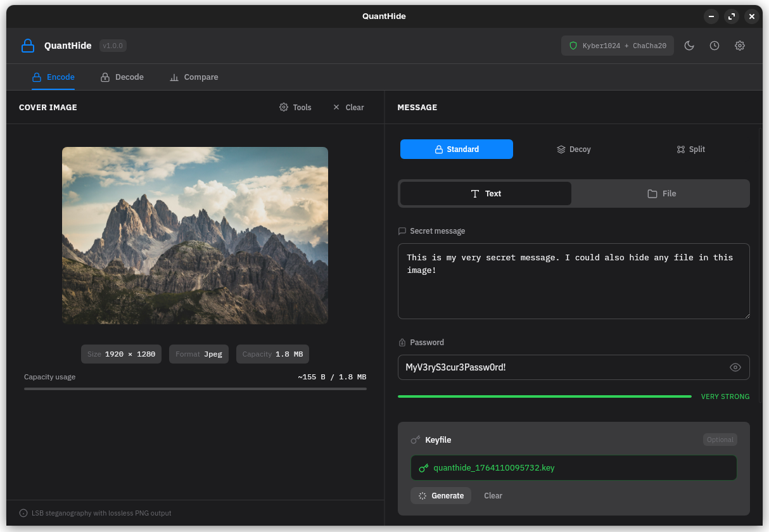Click the speech bubble icon beside Secret message
The height and width of the screenshot is (532, 769).
point(402,231)
